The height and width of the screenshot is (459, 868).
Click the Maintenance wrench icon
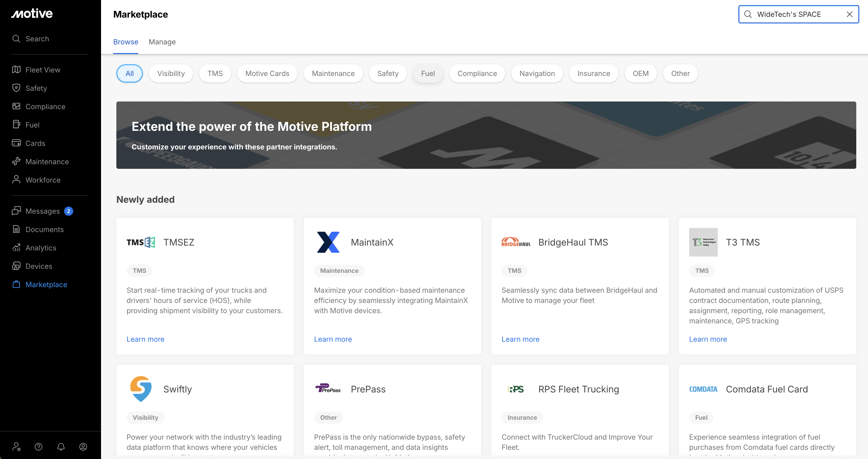[16, 162]
